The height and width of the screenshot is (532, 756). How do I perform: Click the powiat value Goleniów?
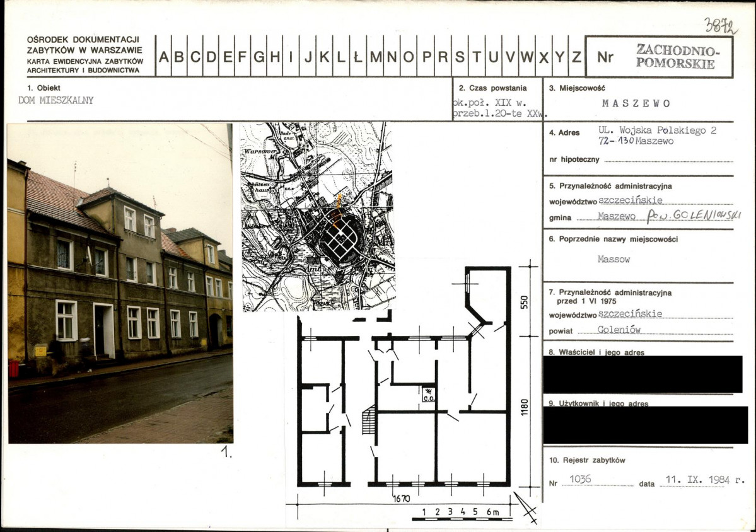pos(619,330)
